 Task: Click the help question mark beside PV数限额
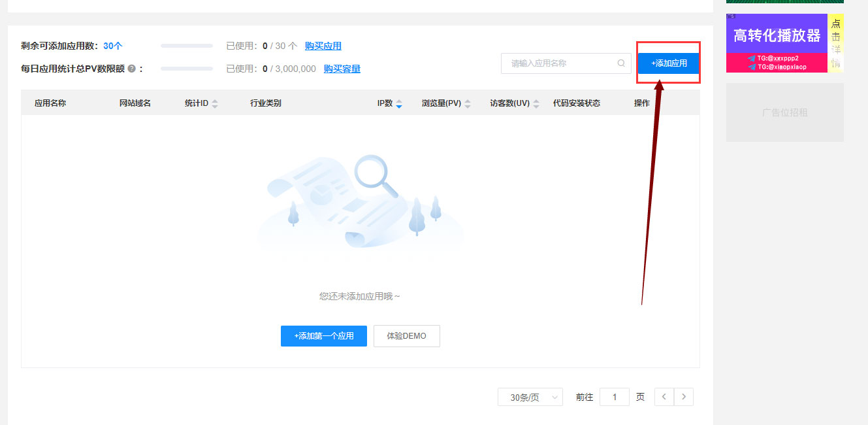click(x=132, y=69)
